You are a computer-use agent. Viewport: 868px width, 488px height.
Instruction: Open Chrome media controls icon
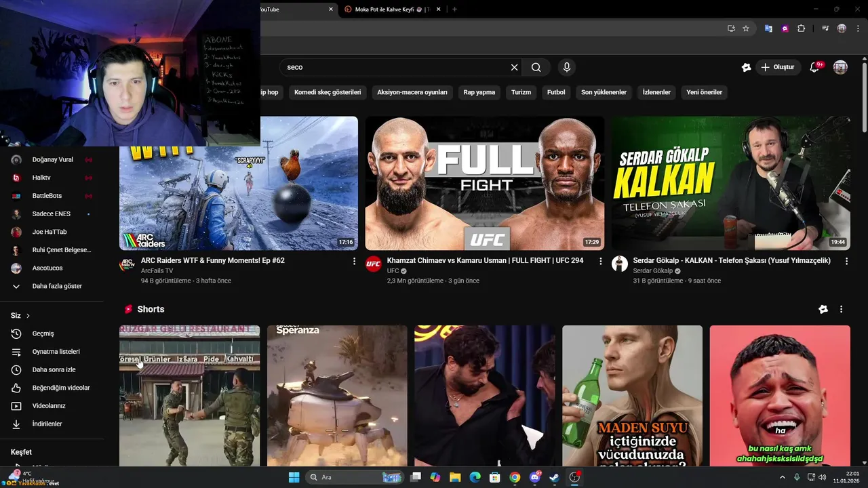825,28
